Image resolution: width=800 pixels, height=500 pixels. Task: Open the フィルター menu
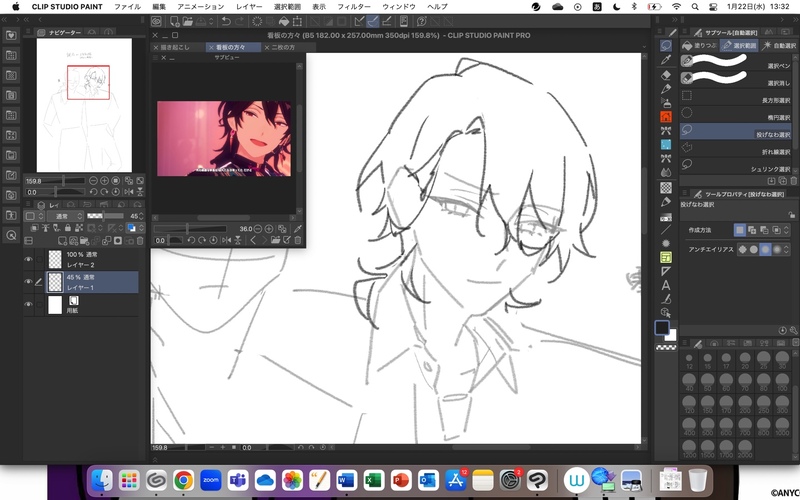tap(354, 7)
